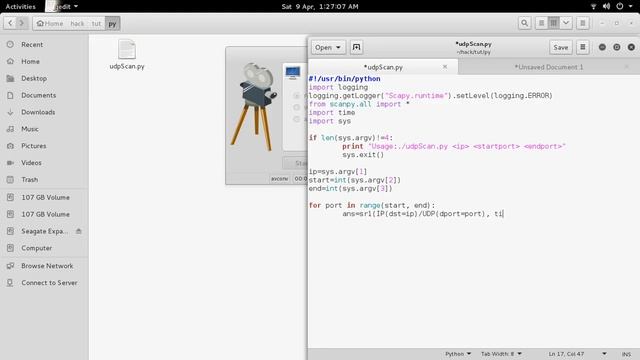The height and width of the screenshot is (360, 640).
Task: Open Downloads in the Files sidebar
Action: pos(38,112)
